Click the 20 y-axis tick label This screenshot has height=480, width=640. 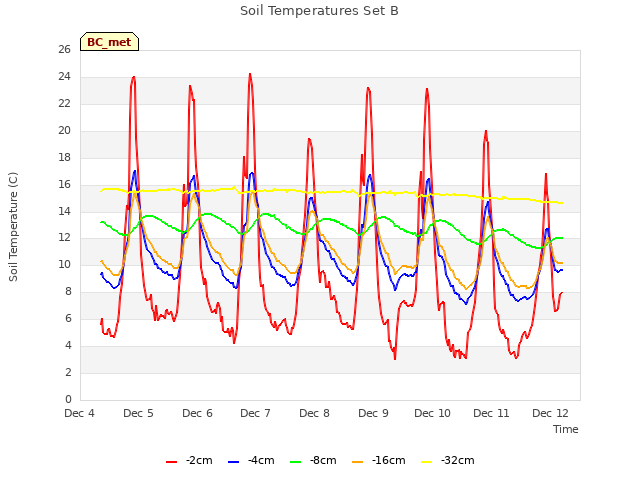tap(64, 130)
